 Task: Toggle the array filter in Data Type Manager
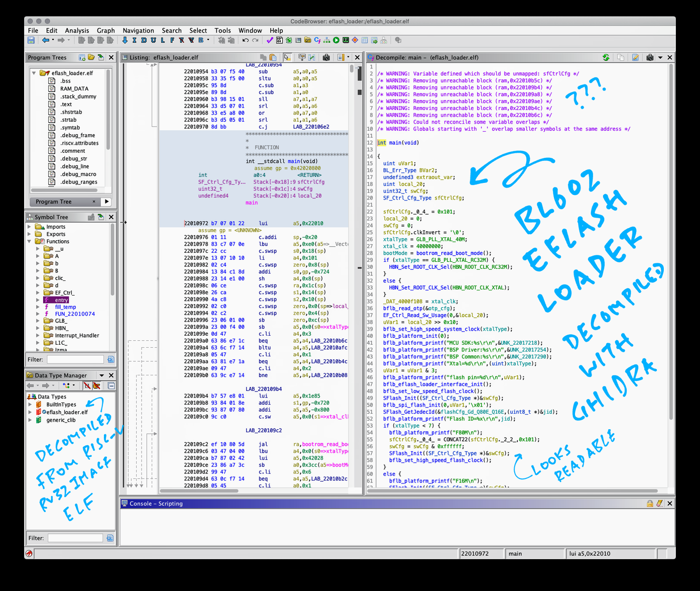[87, 386]
